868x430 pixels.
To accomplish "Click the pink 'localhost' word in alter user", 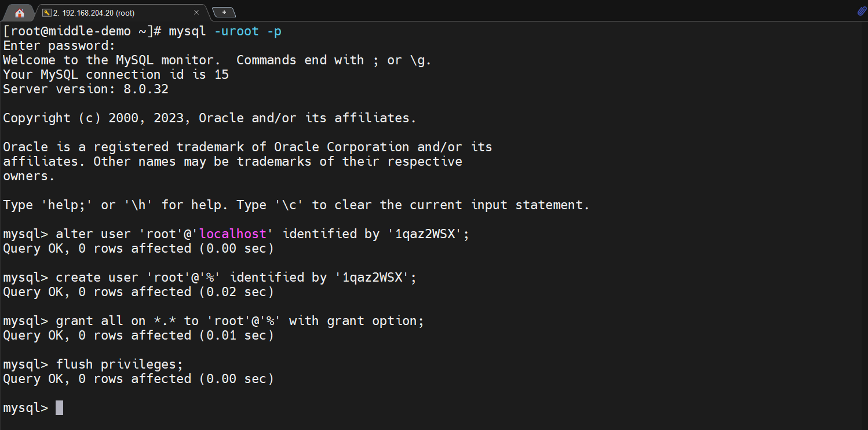I will click(x=233, y=234).
